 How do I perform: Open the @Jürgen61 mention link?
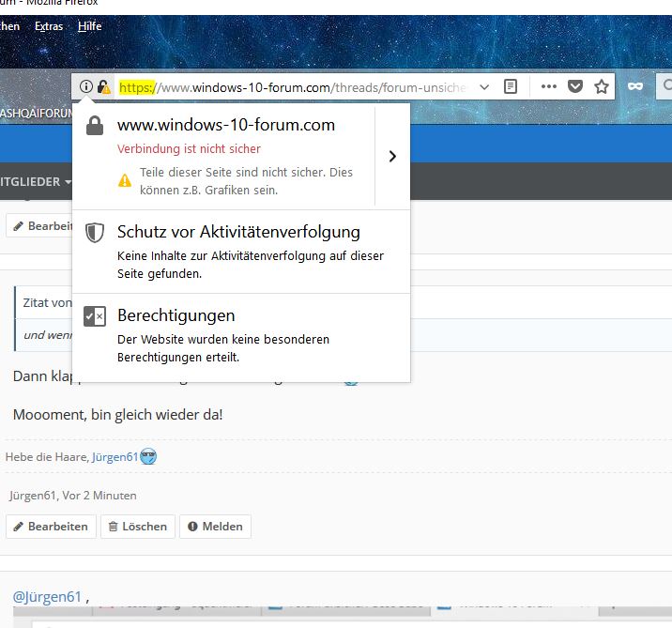[x=47, y=597]
